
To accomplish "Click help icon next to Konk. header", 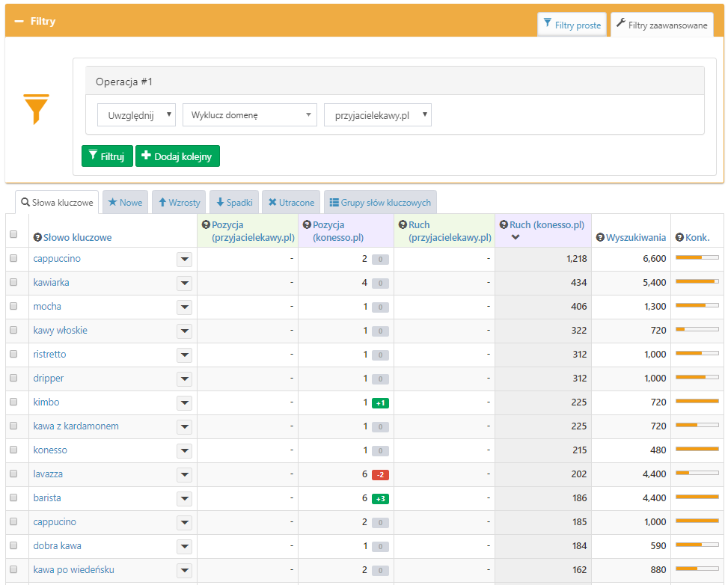I will click(x=679, y=238).
